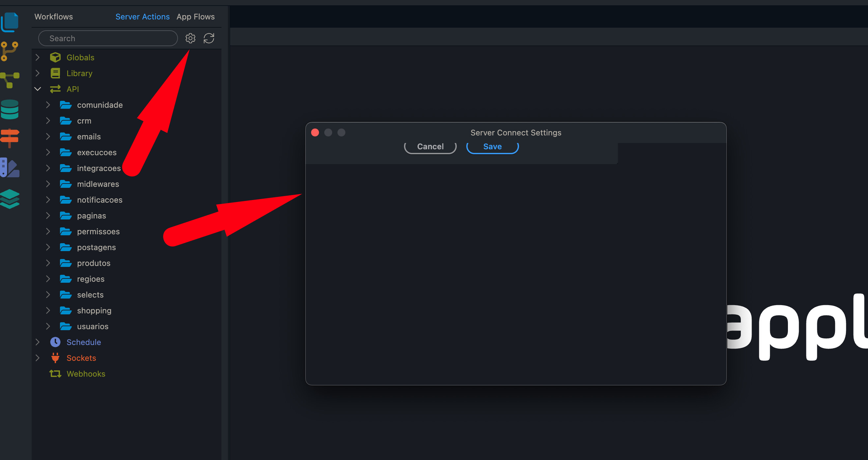This screenshot has height=460, width=868.
Task: Expand the Globals node
Action: (x=38, y=57)
